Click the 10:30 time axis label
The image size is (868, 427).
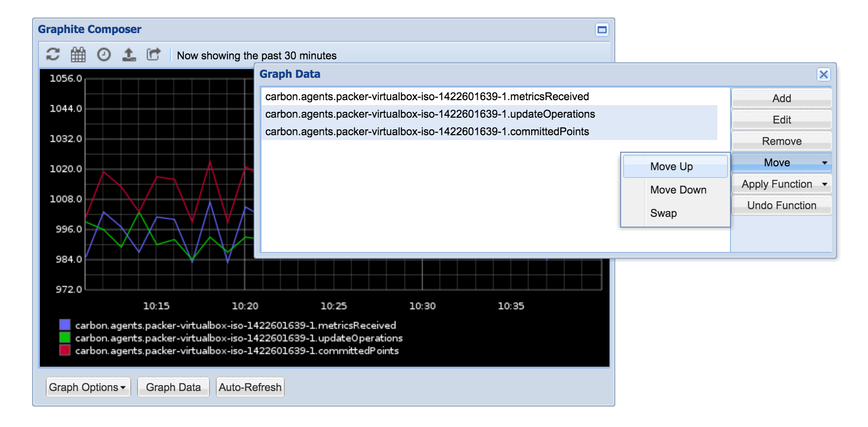pyautogui.click(x=422, y=306)
